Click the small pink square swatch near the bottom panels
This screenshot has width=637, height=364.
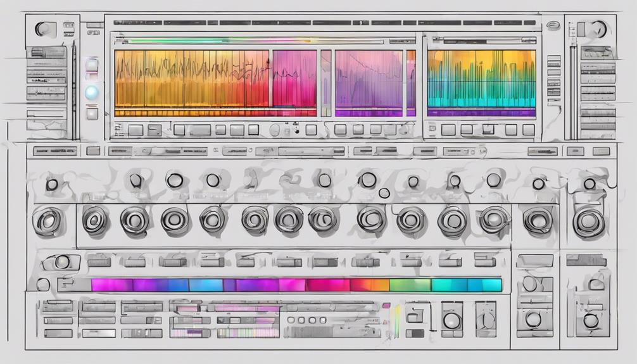[x=386, y=305]
